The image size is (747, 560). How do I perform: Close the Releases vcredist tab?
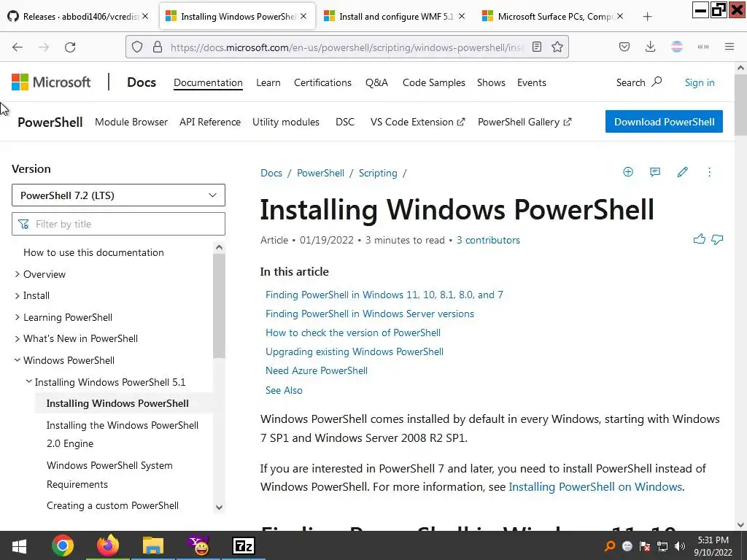tap(145, 16)
